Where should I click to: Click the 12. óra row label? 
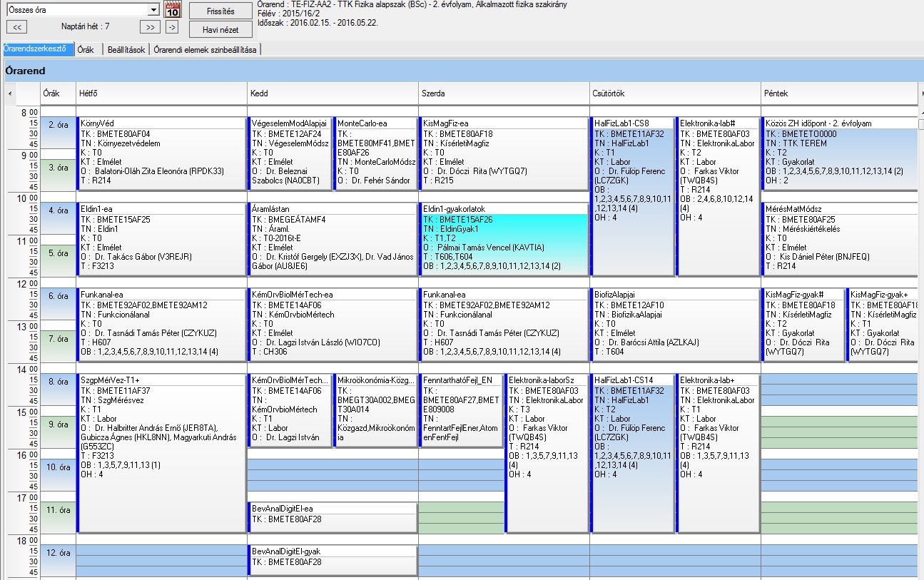click(57, 553)
